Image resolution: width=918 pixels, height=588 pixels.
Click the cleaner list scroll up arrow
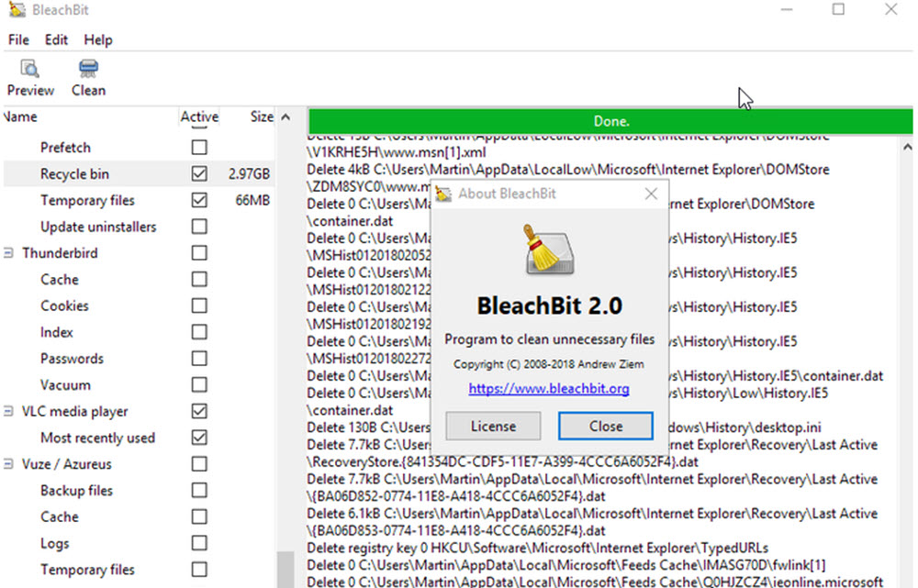click(x=285, y=117)
